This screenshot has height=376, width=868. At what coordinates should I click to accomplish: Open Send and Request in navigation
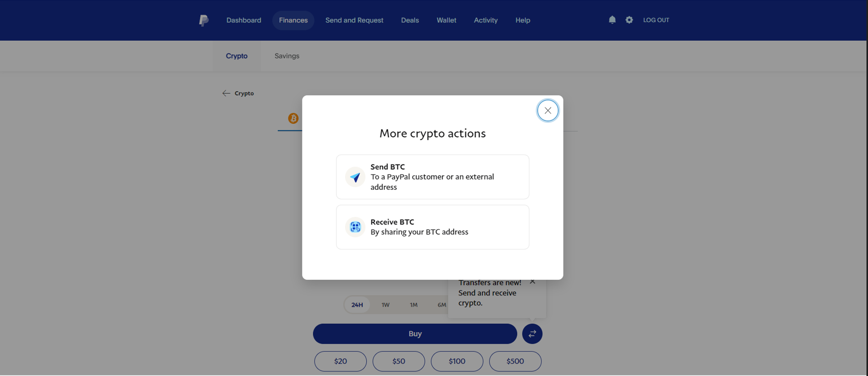click(x=354, y=20)
